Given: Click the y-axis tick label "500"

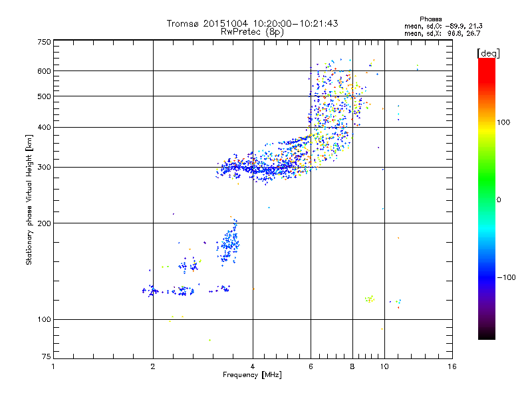Looking at the screenshot, I should point(44,96).
